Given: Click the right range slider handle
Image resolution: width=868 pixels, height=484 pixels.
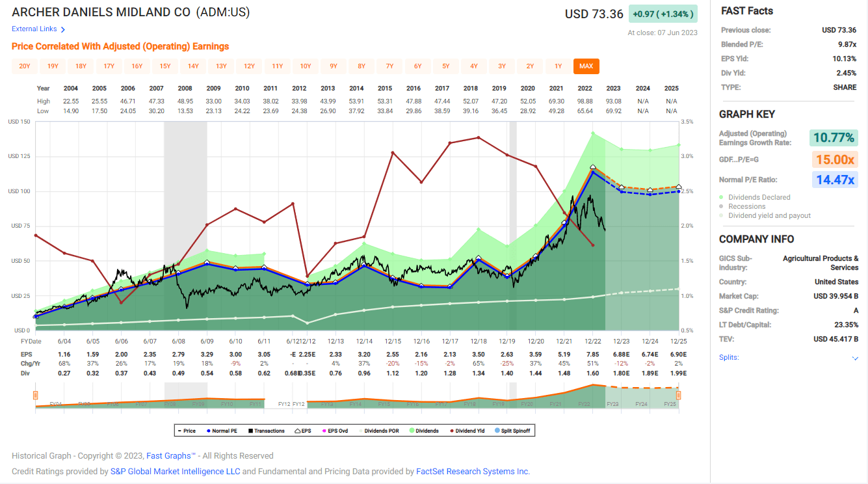Looking at the screenshot, I should click(x=678, y=395).
